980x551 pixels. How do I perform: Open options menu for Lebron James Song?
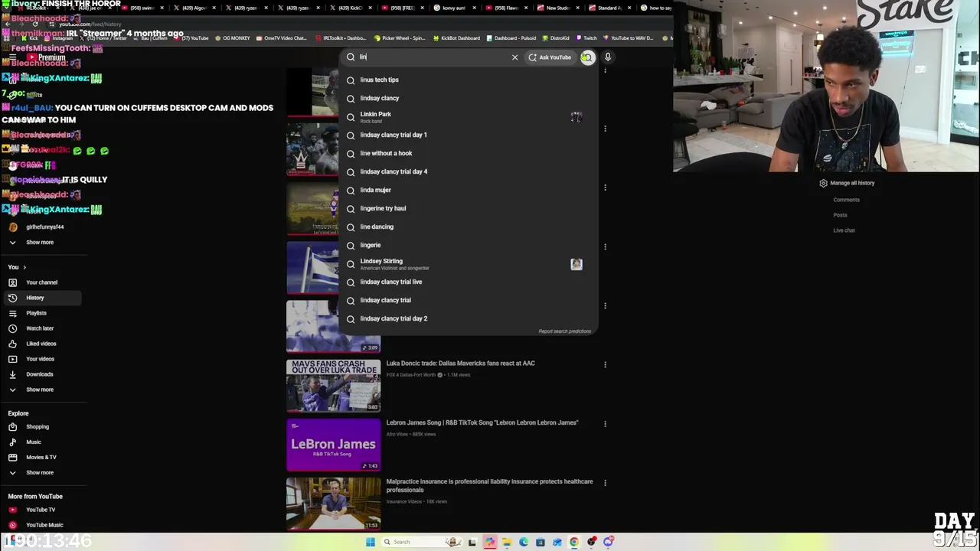coord(605,423)
